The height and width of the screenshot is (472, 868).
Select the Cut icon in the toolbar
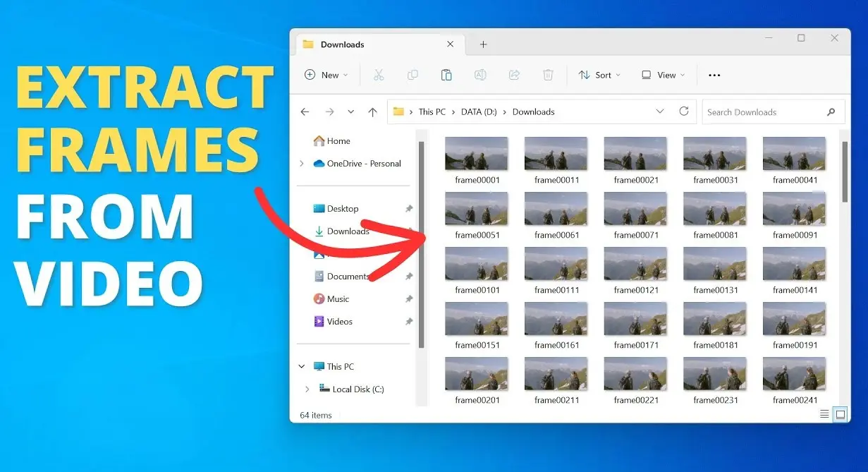pos(379,75)
